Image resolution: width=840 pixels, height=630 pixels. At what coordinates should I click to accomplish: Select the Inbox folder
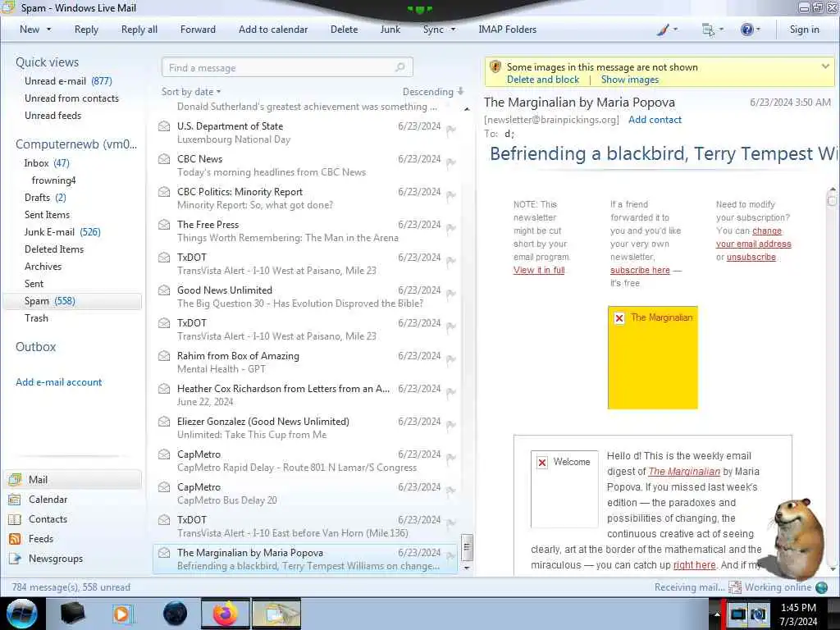click(47, 163)
